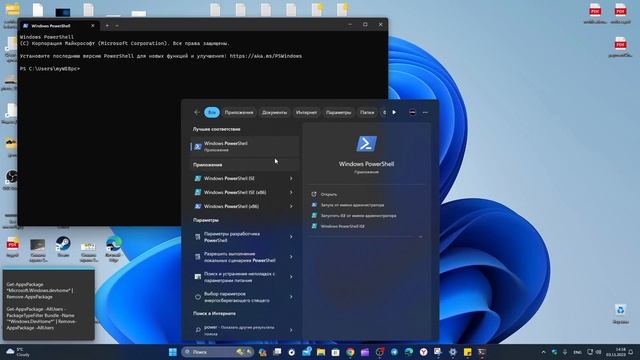Open the Windows Start button

[173, 352]
